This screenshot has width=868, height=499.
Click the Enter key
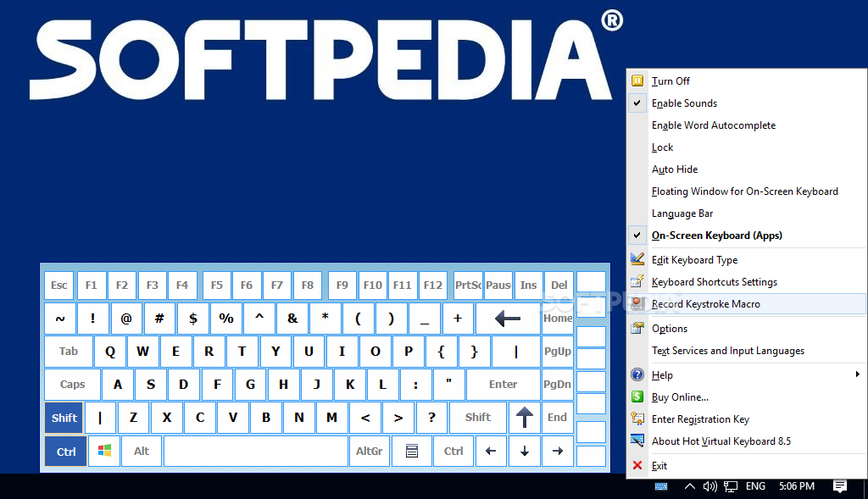pos(504,385)
